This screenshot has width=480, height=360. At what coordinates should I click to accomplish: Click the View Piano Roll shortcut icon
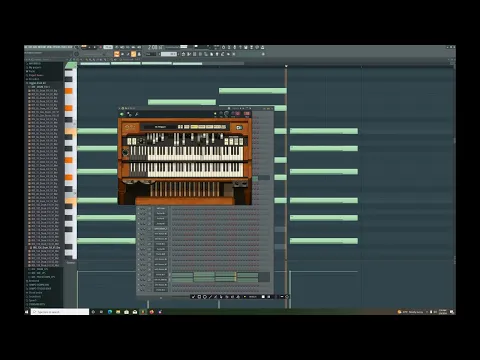(189, 54)
